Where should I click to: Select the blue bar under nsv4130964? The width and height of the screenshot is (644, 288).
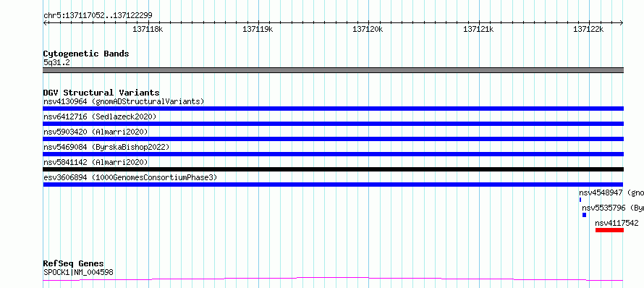333,109
